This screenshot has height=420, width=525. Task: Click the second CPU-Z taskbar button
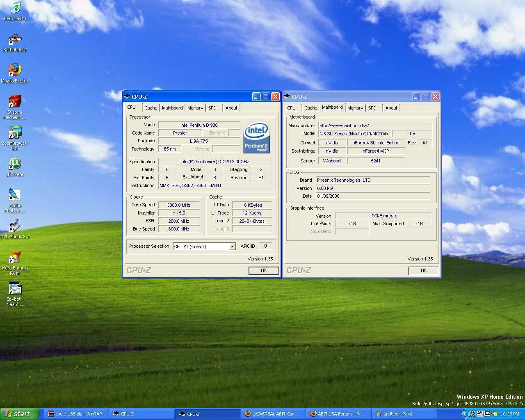coord(207,414)
